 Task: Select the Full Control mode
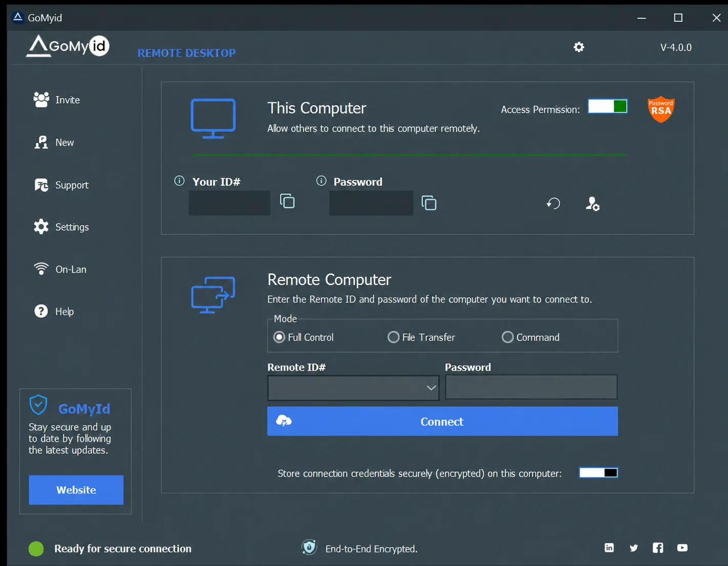(x=304, y=337)
